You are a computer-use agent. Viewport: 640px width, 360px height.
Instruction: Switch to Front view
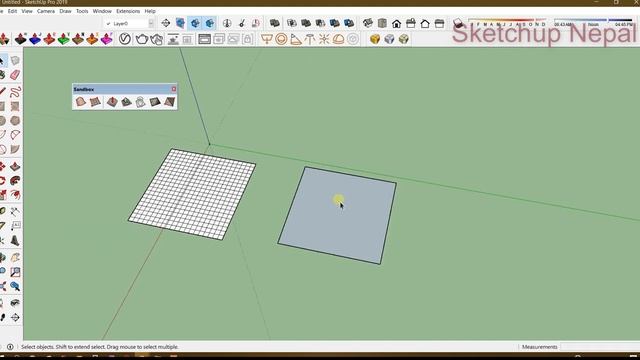pos(396,23)
